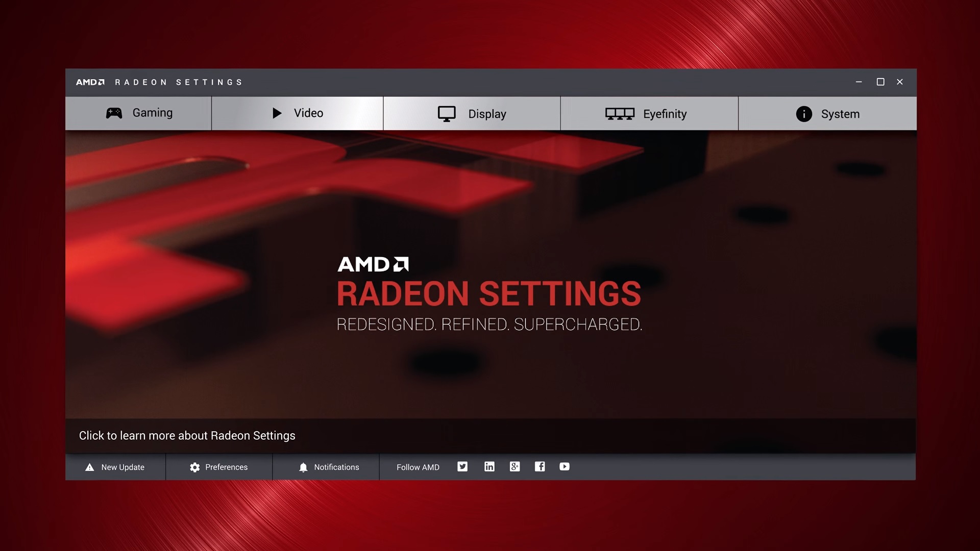Open the System tab
Screen dimensions: 980x551
[x=827, y=114]
